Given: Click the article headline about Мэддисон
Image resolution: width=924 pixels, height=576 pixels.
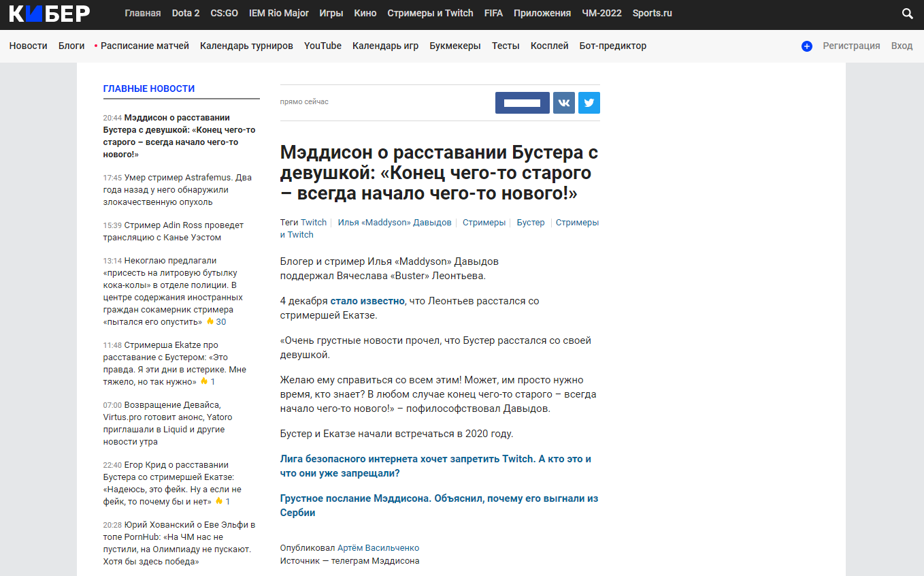Looking at the screenshot, I should click(x=439, y=173).
